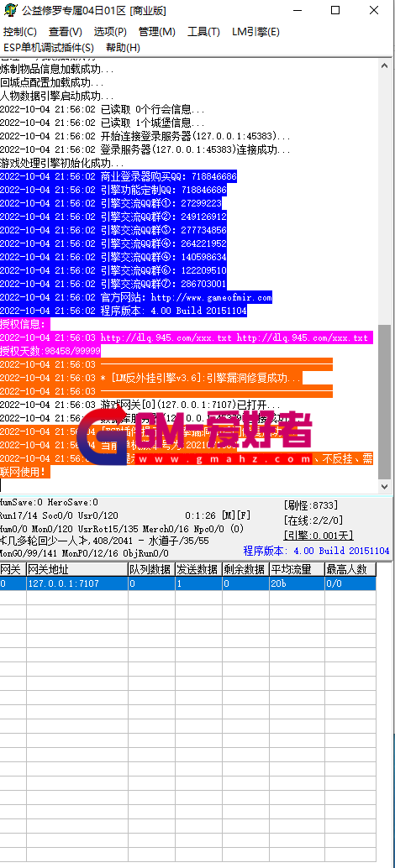Open the 选项(P) menu
This screenshot has width=395, height=868.
click(110, 32)
